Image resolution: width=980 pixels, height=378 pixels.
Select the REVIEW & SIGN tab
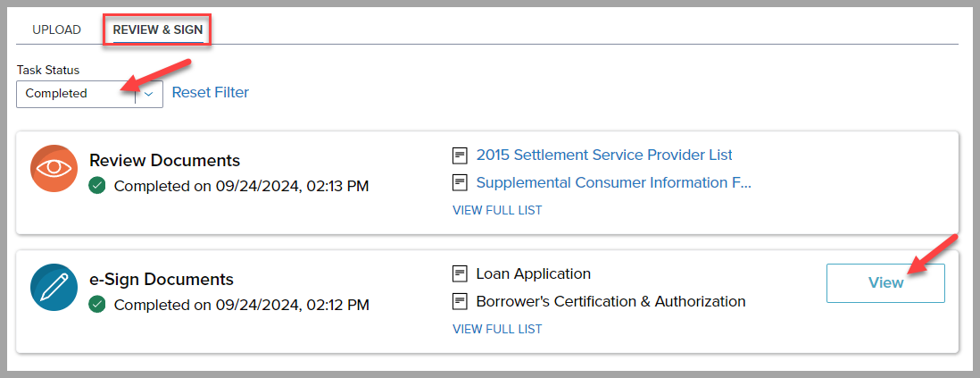point(158,30)
